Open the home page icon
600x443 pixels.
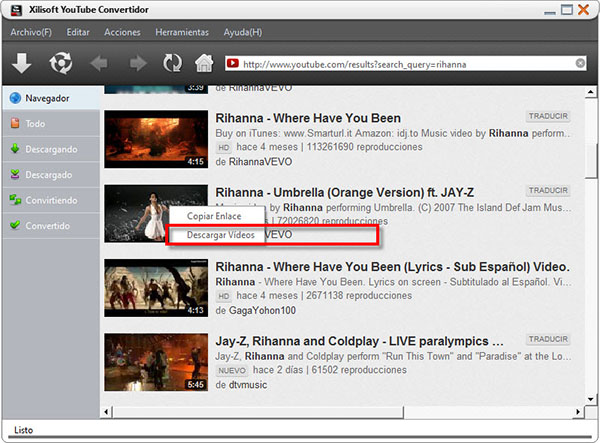tap(204, 63)
